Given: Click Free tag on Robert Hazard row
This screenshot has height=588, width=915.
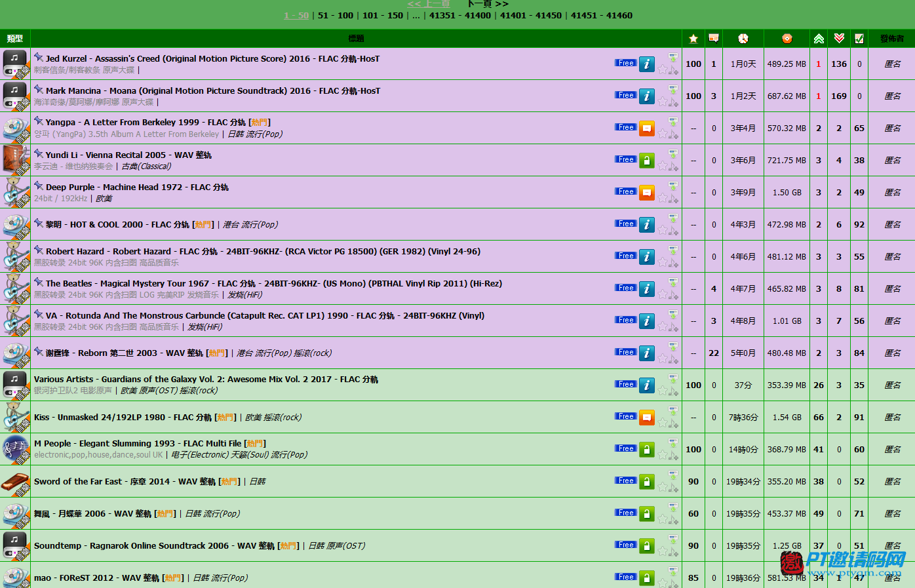Looking at the screenshot, I should pyautogui.click(x=625, y=255).
